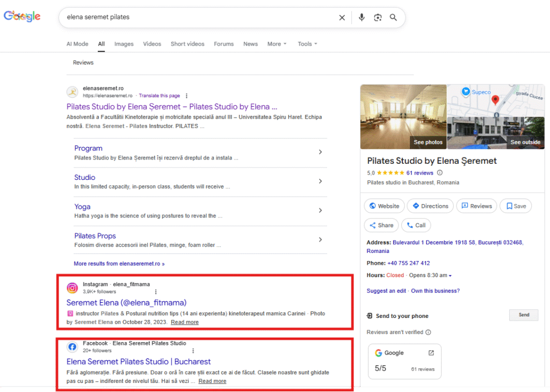Click inside the Google search field

[199, 17]
